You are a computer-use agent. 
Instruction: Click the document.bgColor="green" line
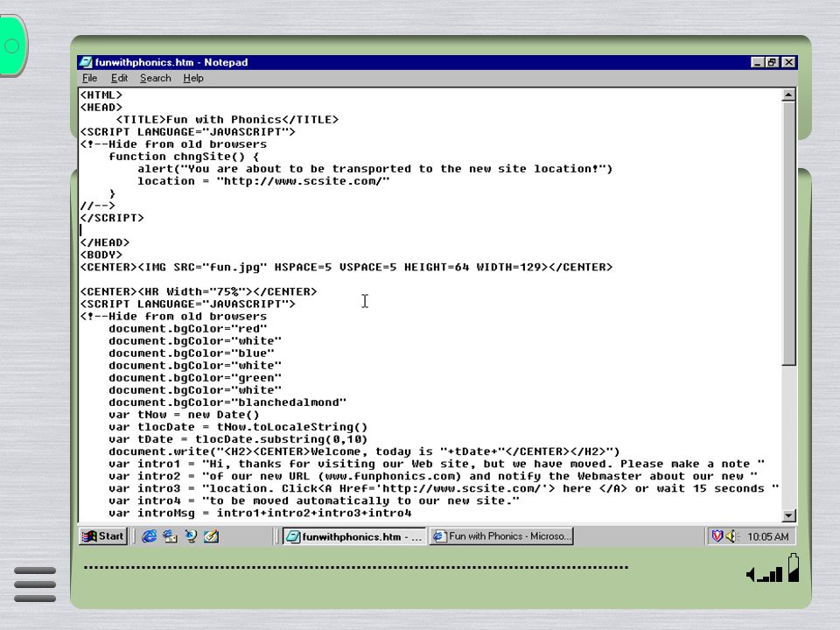[195, 378]
